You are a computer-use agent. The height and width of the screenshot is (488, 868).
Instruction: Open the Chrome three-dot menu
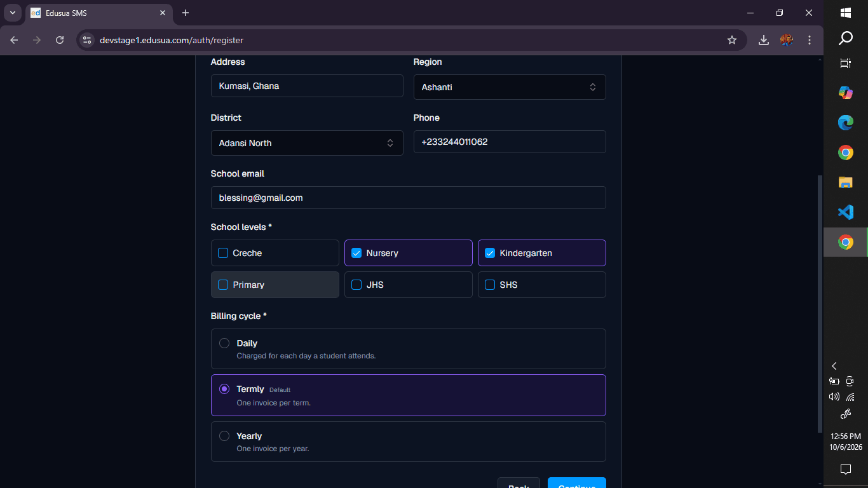(x=810, y=40)
